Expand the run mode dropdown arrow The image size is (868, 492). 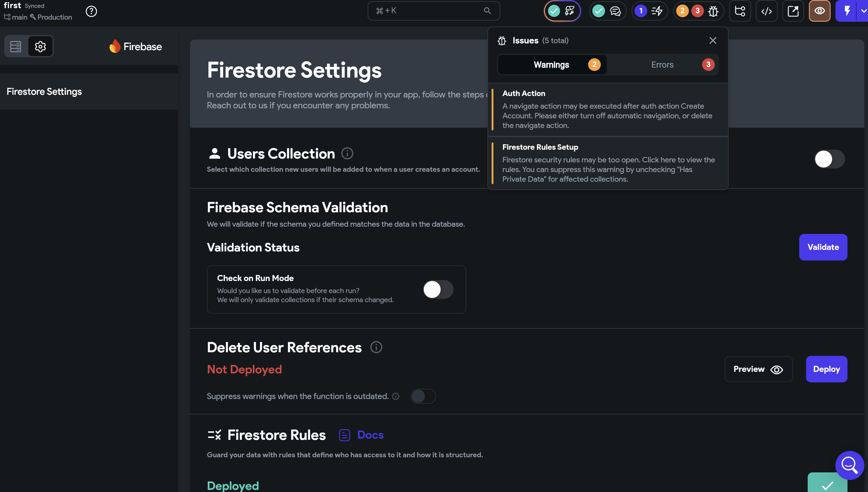coord(863,11)
